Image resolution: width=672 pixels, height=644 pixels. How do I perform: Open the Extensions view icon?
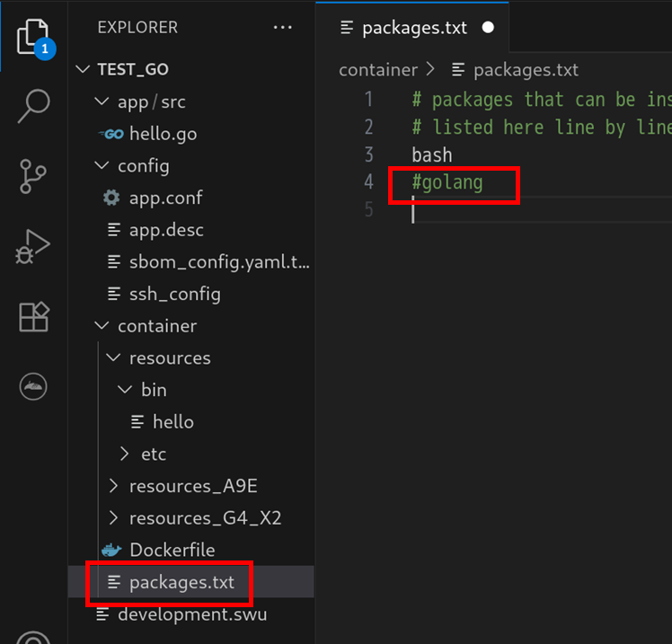coord(34,317)
